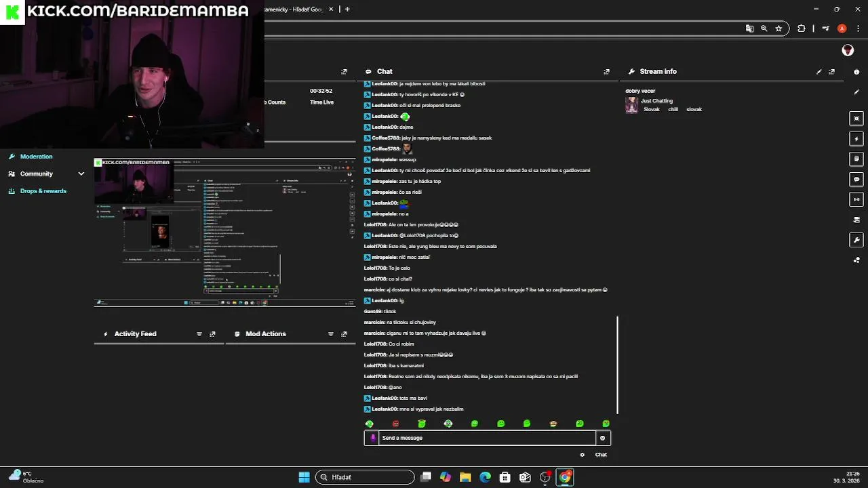Open File Explorer from taskbar

[x=465, y=477]
